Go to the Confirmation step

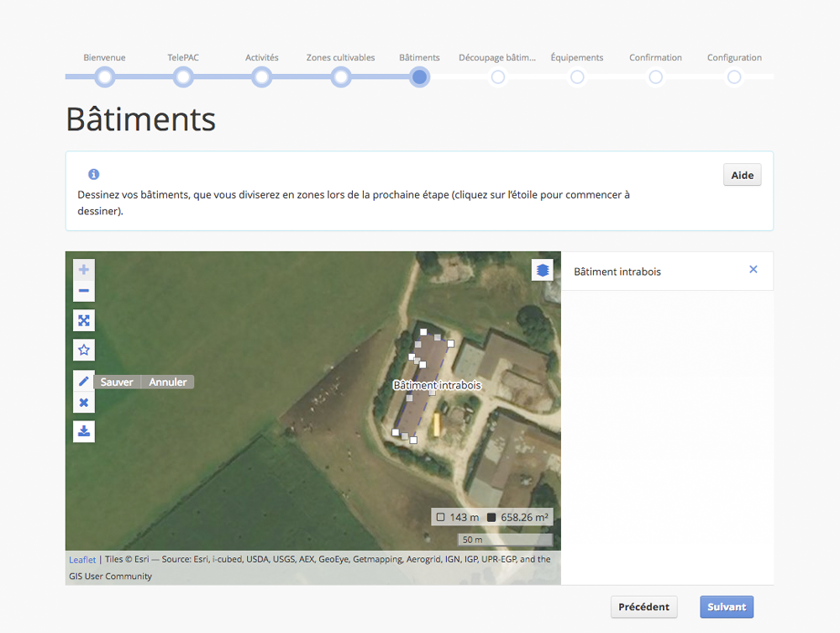pos(656,77)
